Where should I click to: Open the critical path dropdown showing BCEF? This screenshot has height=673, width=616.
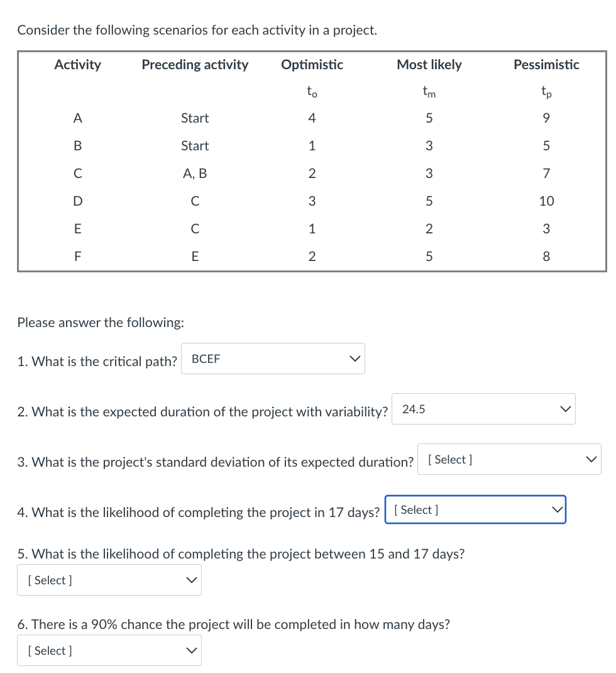coord(272,359)
